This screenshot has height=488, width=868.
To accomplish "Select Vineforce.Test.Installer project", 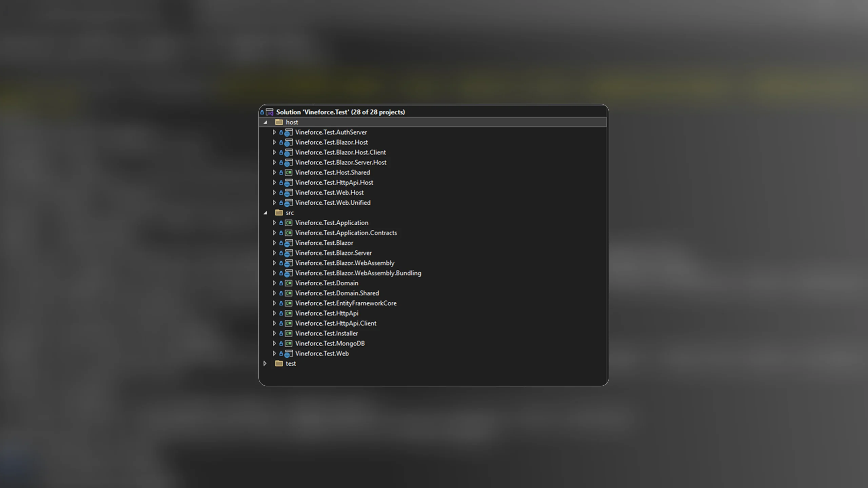I will [x=327, y=333].
